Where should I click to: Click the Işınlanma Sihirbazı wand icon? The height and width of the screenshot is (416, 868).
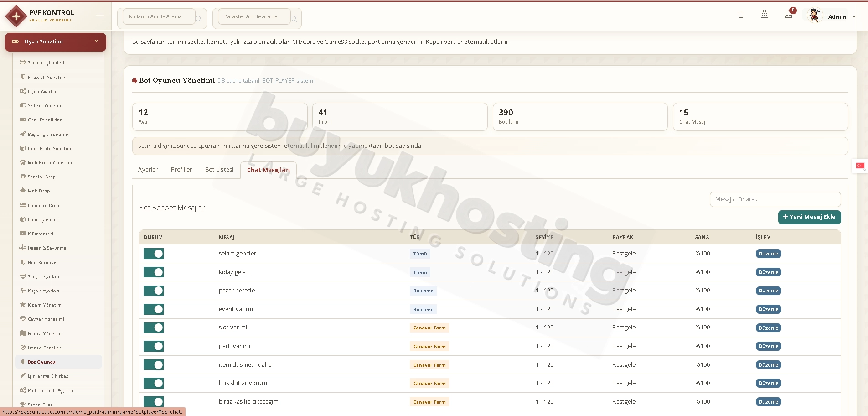(23, 376)
